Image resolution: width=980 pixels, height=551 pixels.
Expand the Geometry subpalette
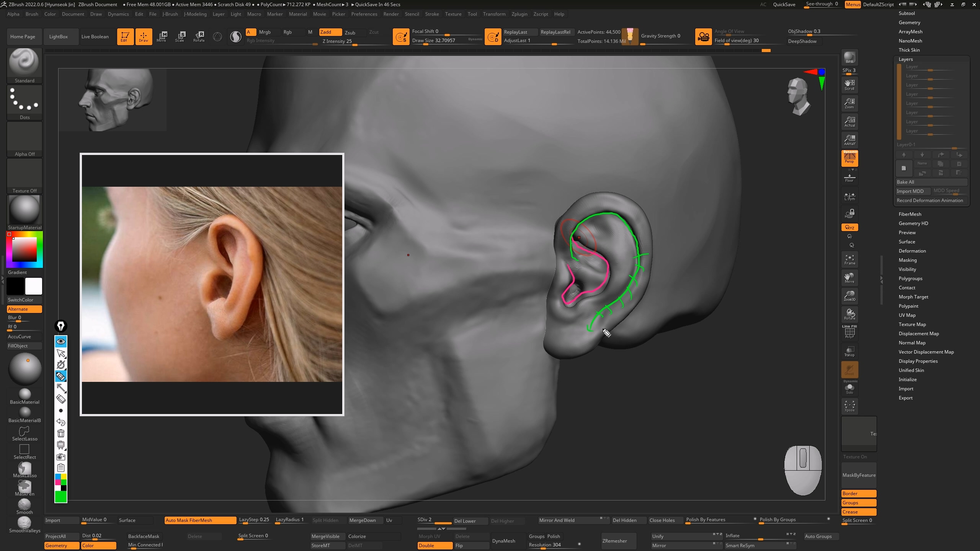pos(909,23)
